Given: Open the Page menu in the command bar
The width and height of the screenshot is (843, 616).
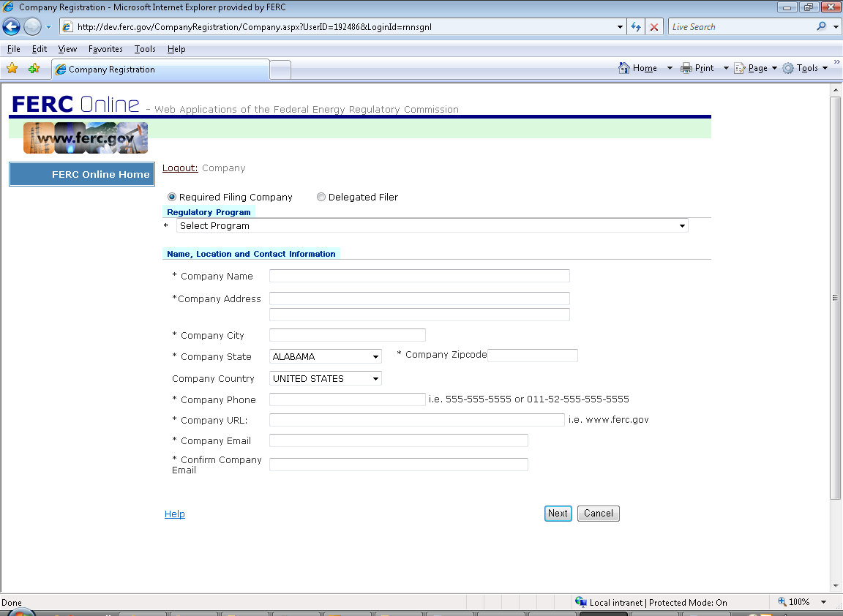Looking at the screenshot, I should [x=756, y=68].
